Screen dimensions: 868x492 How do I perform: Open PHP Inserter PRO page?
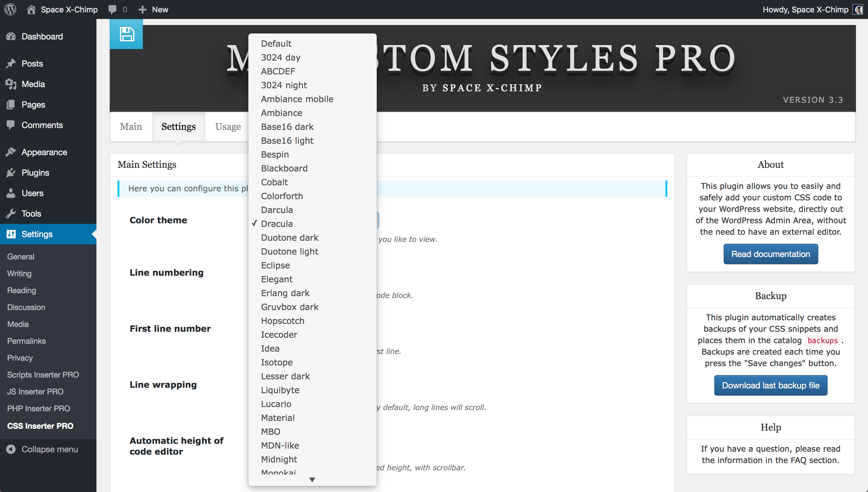coord(39,409)
